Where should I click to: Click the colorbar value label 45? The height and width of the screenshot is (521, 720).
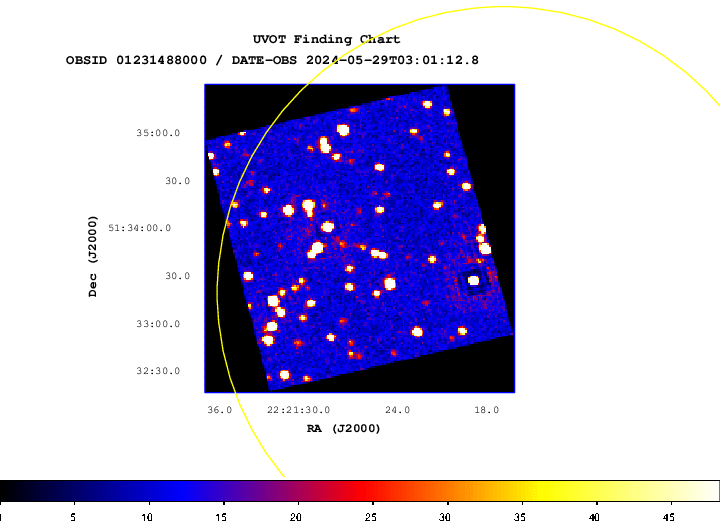[x=669, y=517]
